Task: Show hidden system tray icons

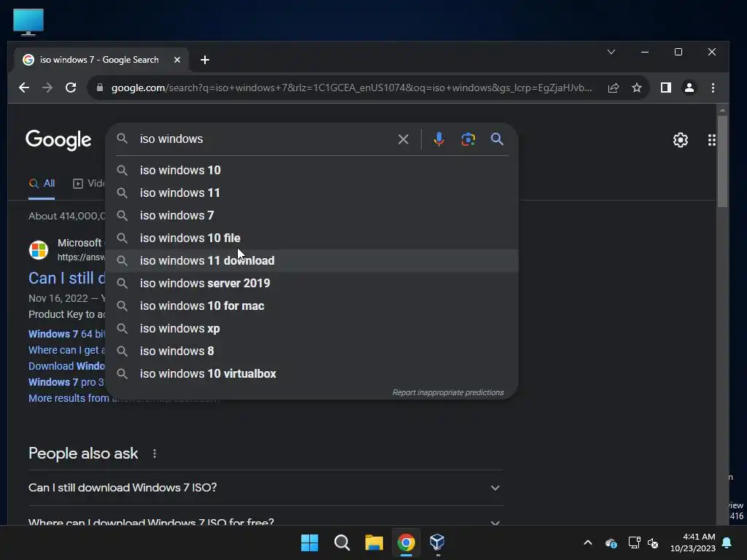Action: [588, 542]
